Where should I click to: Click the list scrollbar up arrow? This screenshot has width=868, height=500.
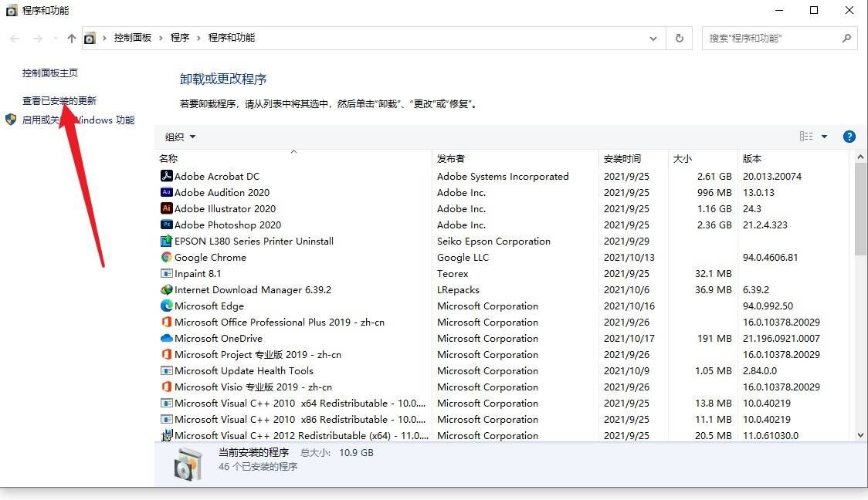pyautogui.click(x=860, y=157)
